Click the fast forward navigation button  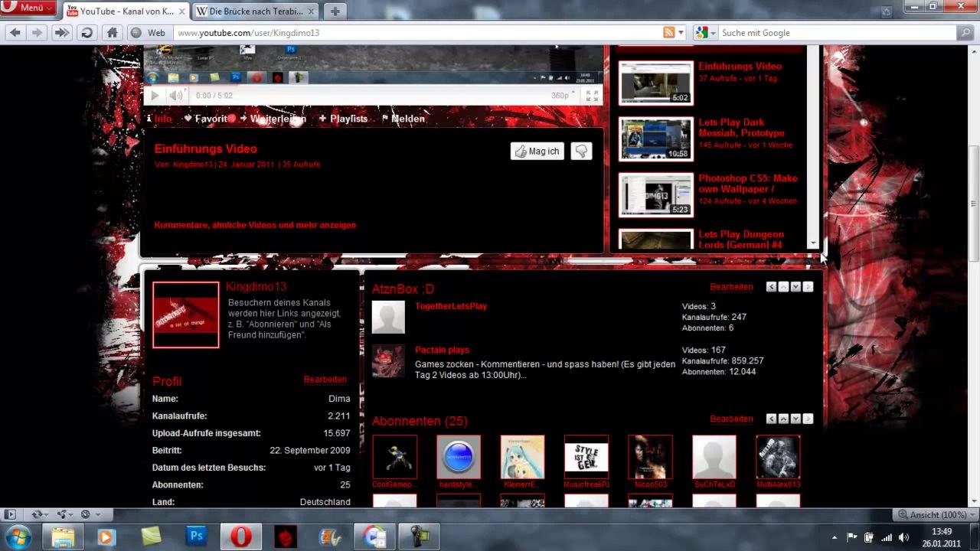click(62, 33)
